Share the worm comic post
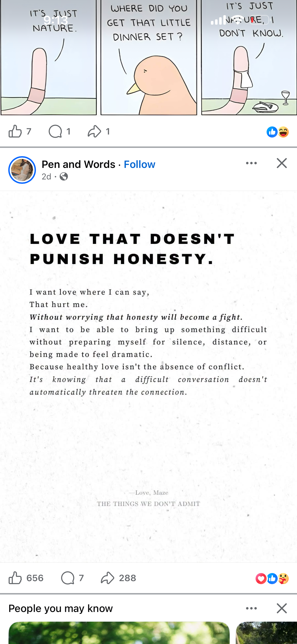297x644 pixels. [99, 131]
